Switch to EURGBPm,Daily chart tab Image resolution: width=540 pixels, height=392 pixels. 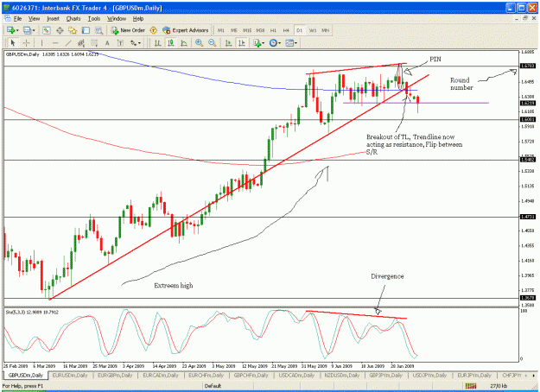click(115, 376)
